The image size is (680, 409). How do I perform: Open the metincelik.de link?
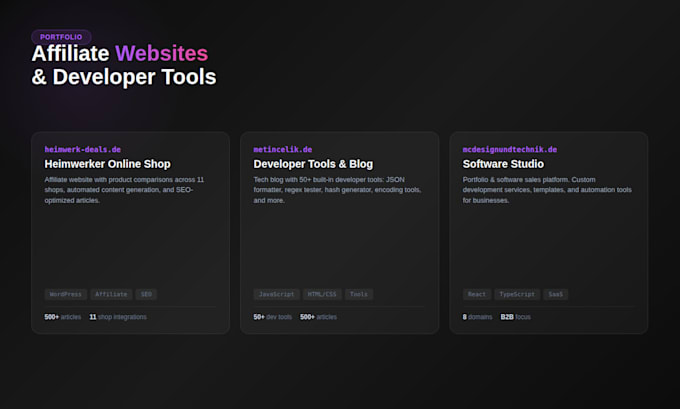pyautogui.click(x=283, y=149)
